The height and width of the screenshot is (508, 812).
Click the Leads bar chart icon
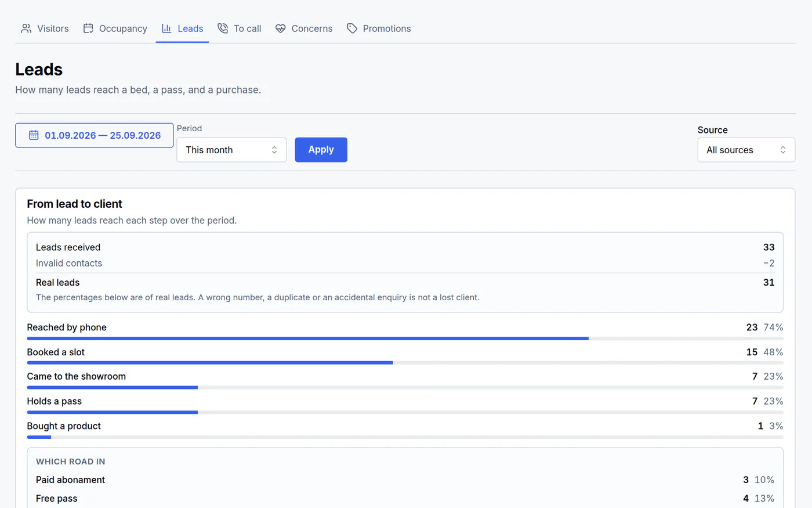[166, 28]
